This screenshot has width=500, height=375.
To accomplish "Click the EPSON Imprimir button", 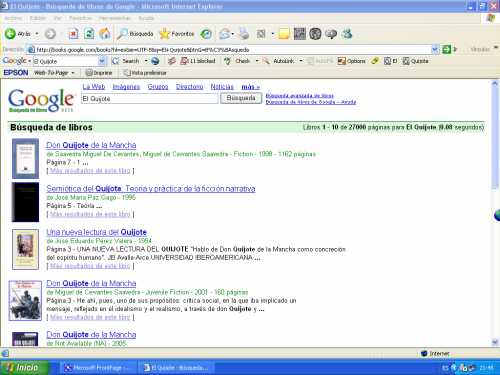I will 99,73.
